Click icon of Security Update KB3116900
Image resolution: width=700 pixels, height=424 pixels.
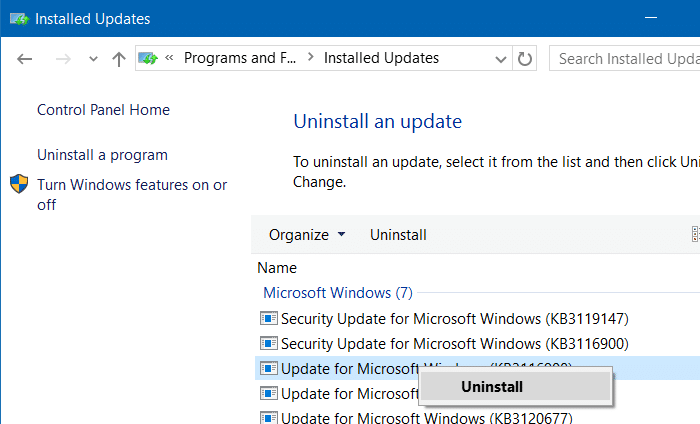[269, 343]
